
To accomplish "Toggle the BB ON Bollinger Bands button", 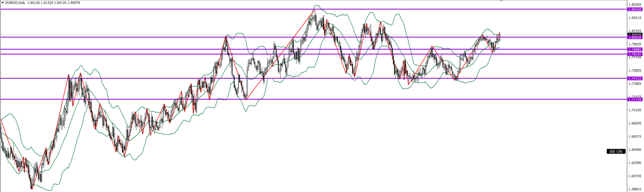I will 616,151.
